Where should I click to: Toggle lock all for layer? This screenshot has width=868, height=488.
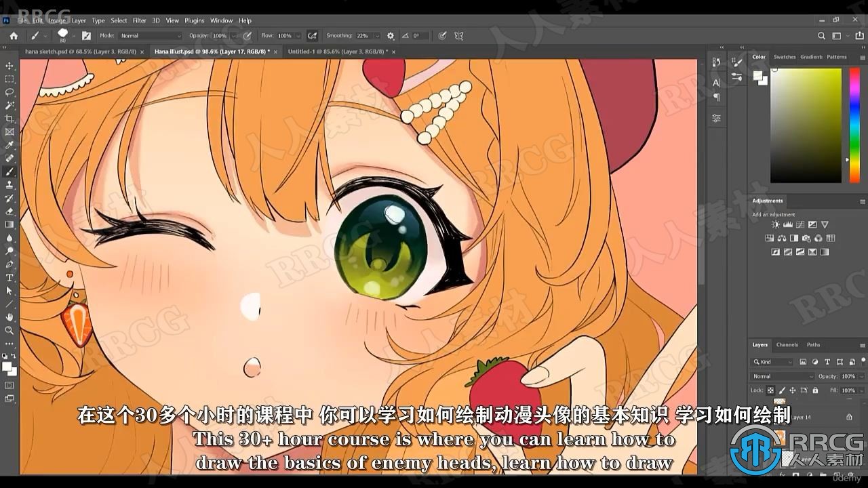814,390
